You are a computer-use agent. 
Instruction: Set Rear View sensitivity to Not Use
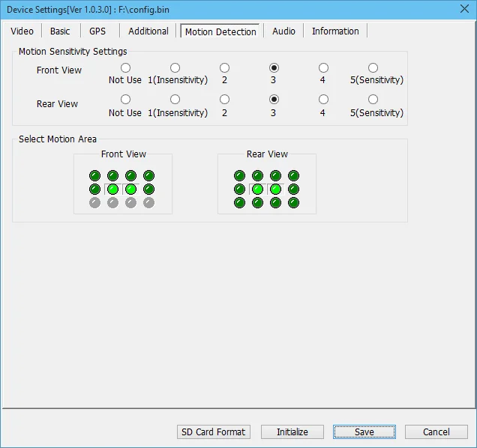pyautogui.click(x=125, y=100)
